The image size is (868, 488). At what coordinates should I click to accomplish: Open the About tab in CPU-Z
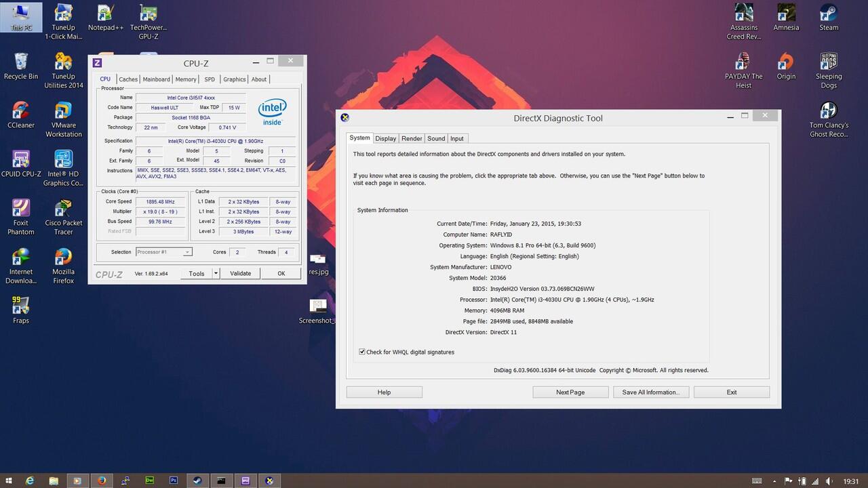[x=259, y=79]
